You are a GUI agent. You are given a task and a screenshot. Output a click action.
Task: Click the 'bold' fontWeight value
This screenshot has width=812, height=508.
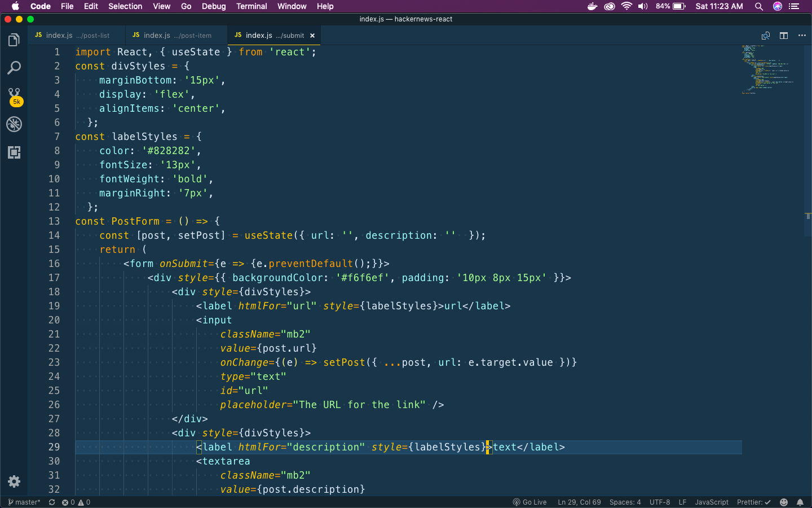click(x=190, y=179)
